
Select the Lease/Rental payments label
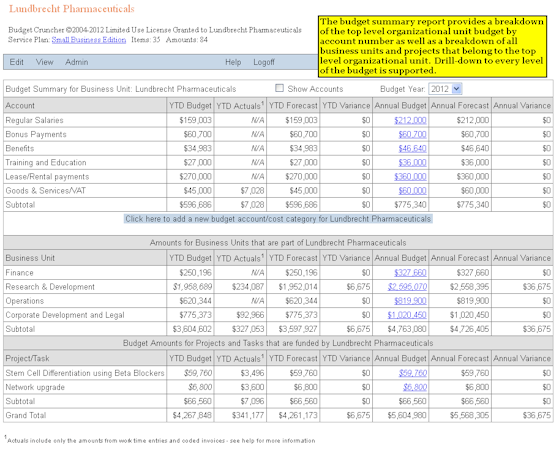point(47,176)
